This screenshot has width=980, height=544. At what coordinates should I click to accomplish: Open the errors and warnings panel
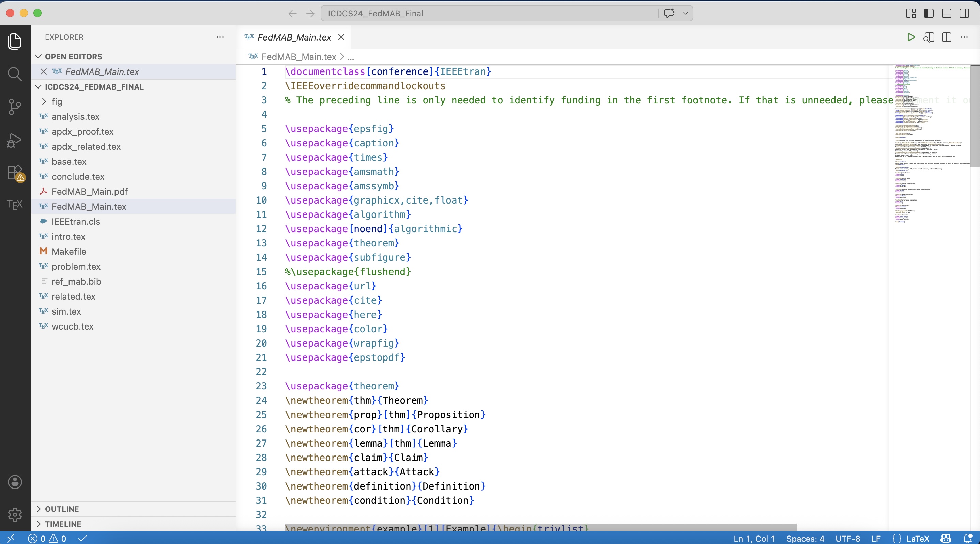[x=47, y=538]
